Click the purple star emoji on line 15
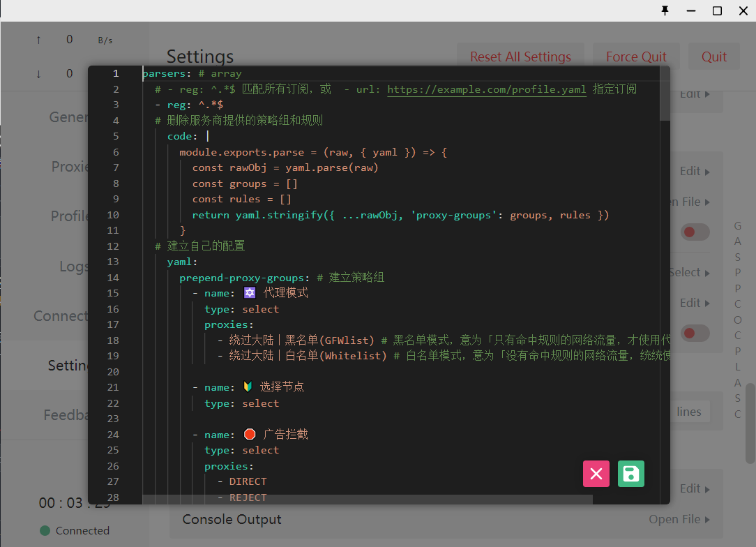756x547 pixels. tap(250, 293)
